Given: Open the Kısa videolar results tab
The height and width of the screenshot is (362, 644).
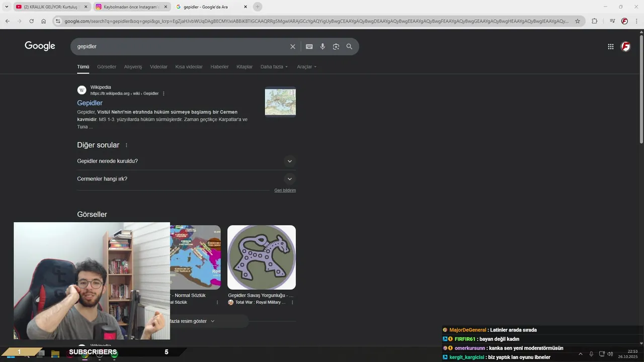Looking at the screenshot, I should point(189,67).
